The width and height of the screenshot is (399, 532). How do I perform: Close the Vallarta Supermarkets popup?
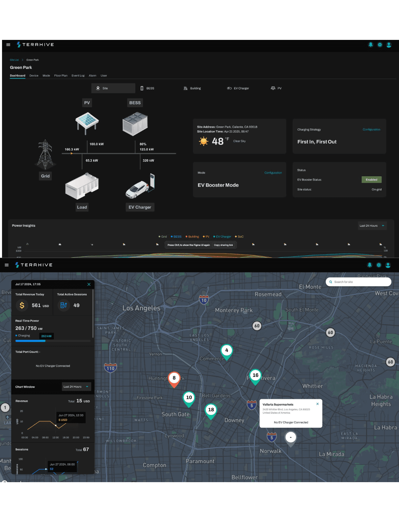click(318, 404)
